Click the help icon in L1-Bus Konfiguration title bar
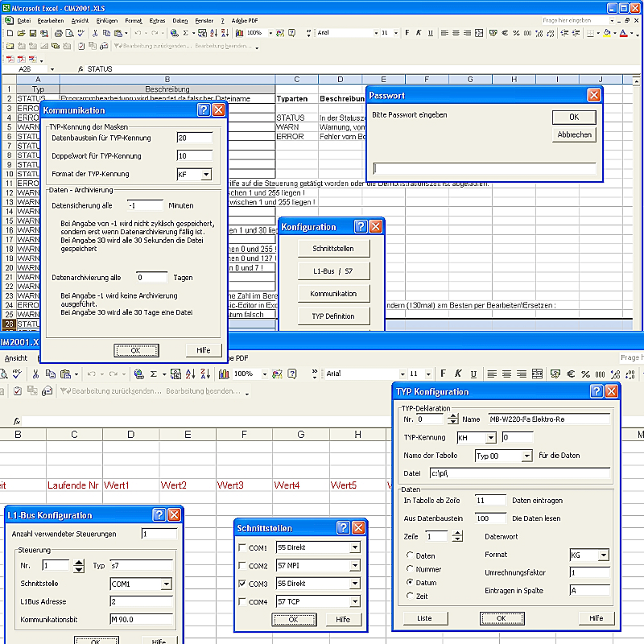 coord(159,515)
